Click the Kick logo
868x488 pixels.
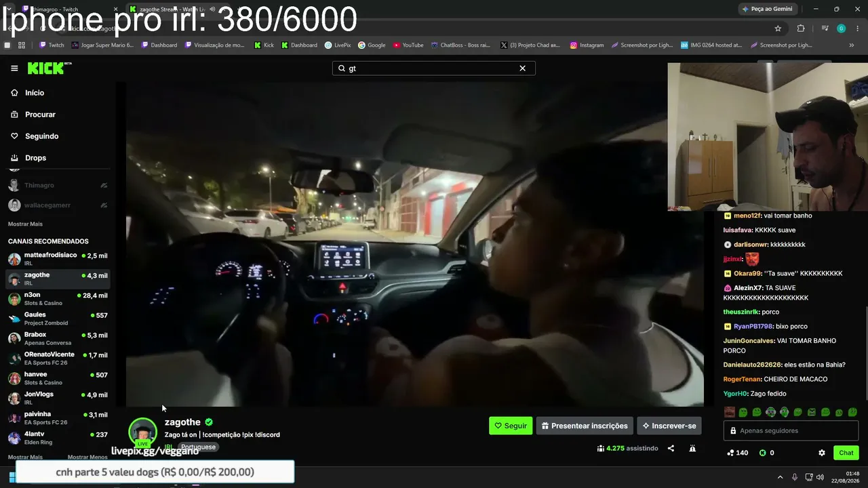point(49,68)
